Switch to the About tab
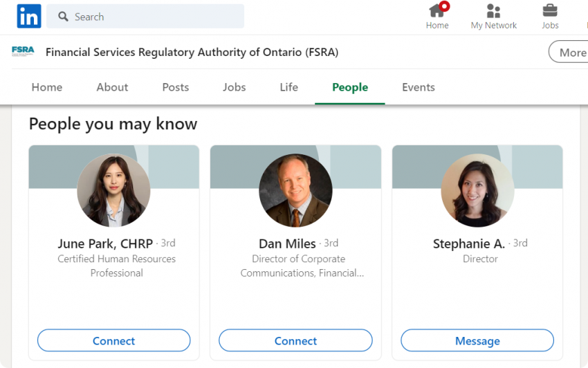 click(x=112, y=87)
